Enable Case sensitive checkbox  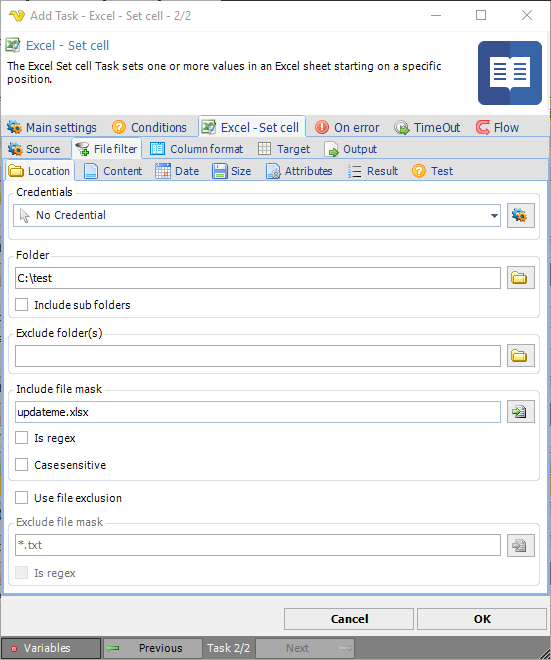click(21, 465)
